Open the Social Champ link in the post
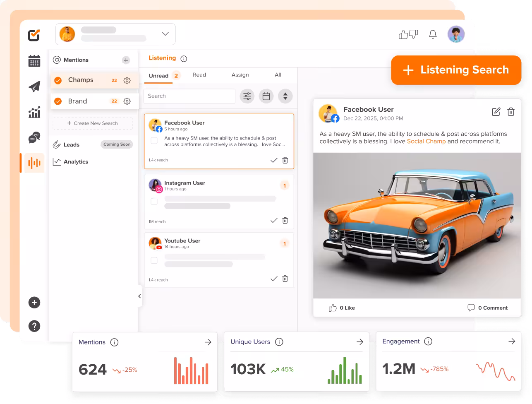 pos(427,141)
